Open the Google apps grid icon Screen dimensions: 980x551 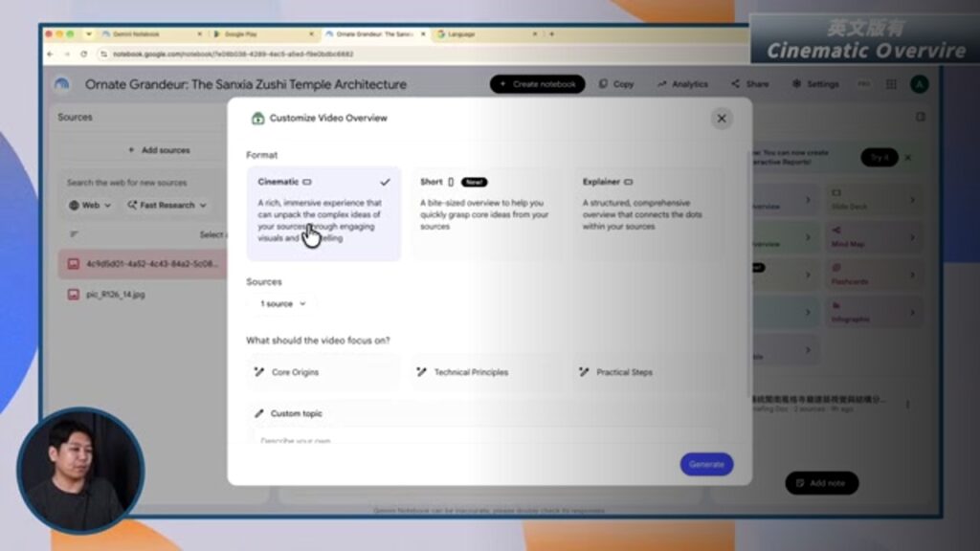pyautogui.click(x=891, y=84)
